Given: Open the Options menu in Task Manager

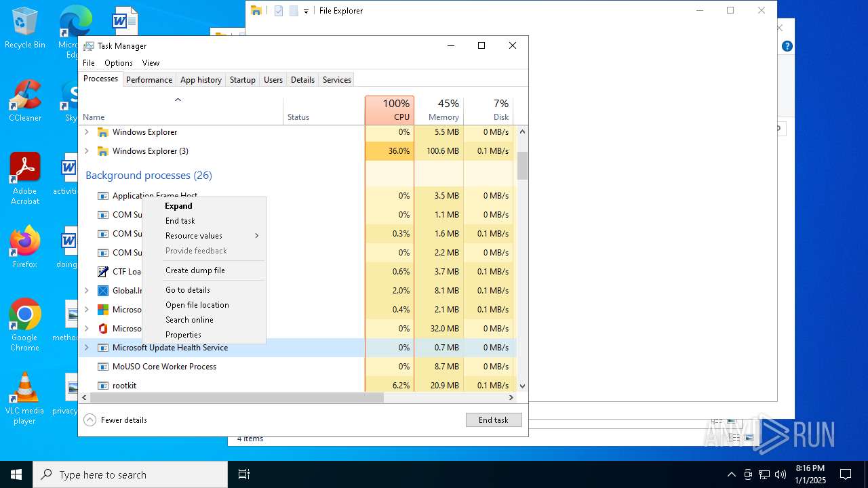Looking at the screenshot, I should 119,63.
